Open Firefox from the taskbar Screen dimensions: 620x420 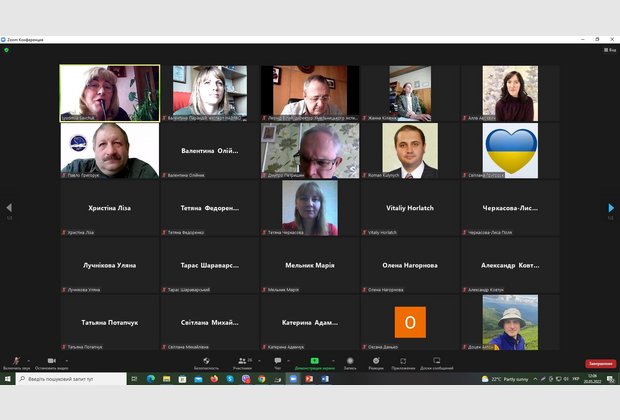tap(214, 379)
